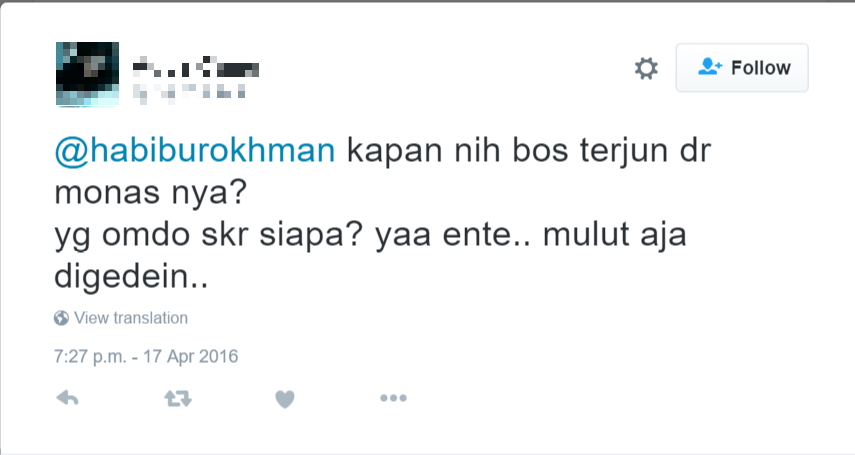
Task: Open the gear settings icon beside Follow
Action: [x=646, y=69]
